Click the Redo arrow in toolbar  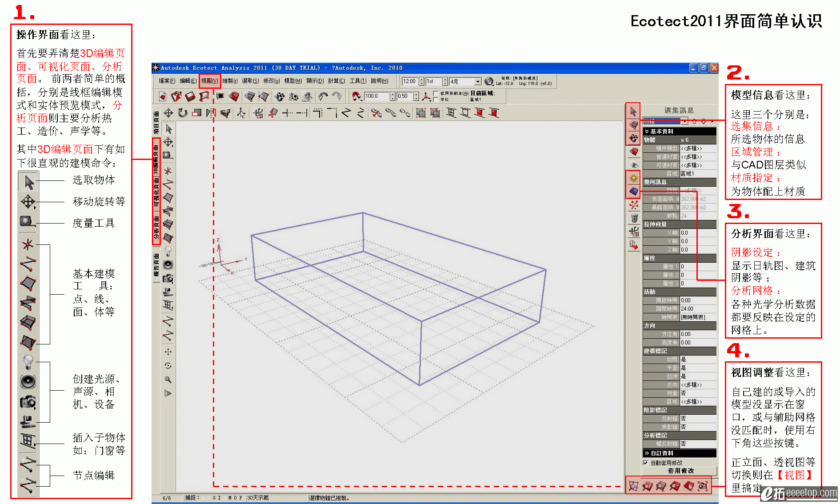pos(337,96)
